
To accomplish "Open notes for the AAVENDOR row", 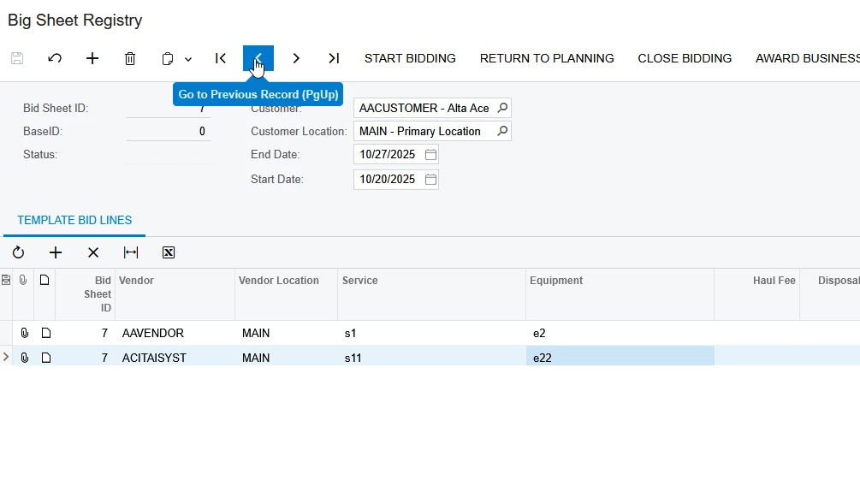I will click(x=46, y=333).
